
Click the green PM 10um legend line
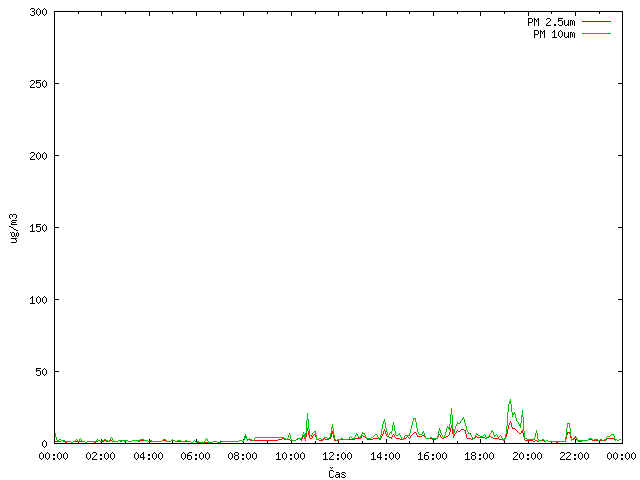(x=596, y=33)
